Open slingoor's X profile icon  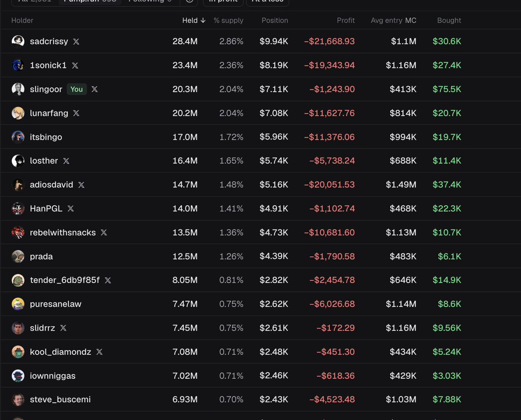tap(95, 89)
